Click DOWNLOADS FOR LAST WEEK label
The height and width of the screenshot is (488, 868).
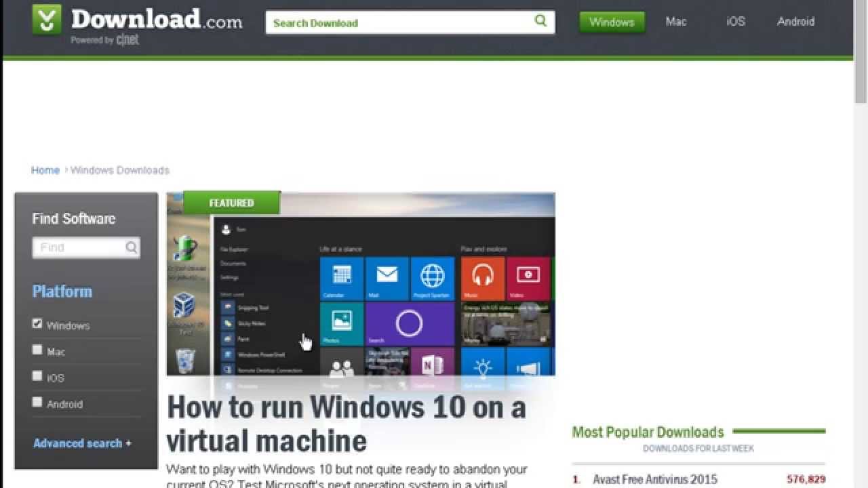point(698,449)
